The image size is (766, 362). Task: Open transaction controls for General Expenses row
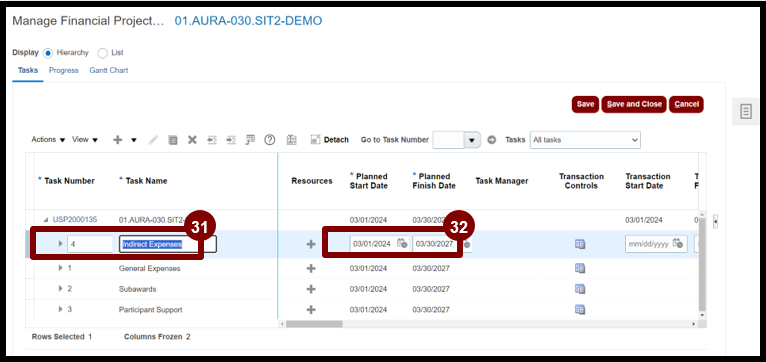coord(580,268)
